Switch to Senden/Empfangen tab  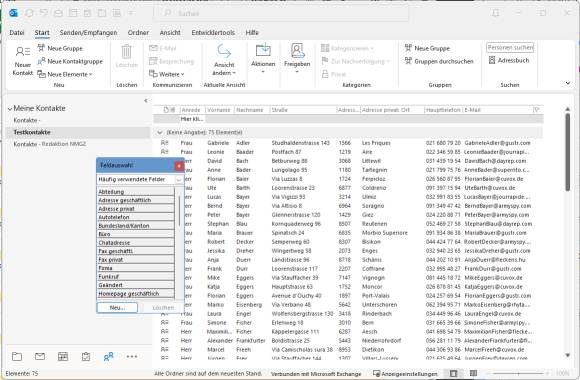(88, 33)
